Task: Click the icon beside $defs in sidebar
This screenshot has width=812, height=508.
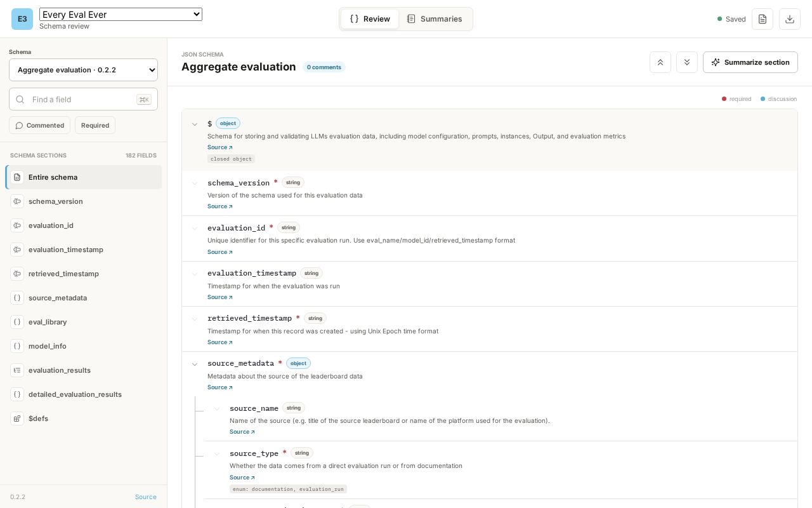Action: click(17, 418)
